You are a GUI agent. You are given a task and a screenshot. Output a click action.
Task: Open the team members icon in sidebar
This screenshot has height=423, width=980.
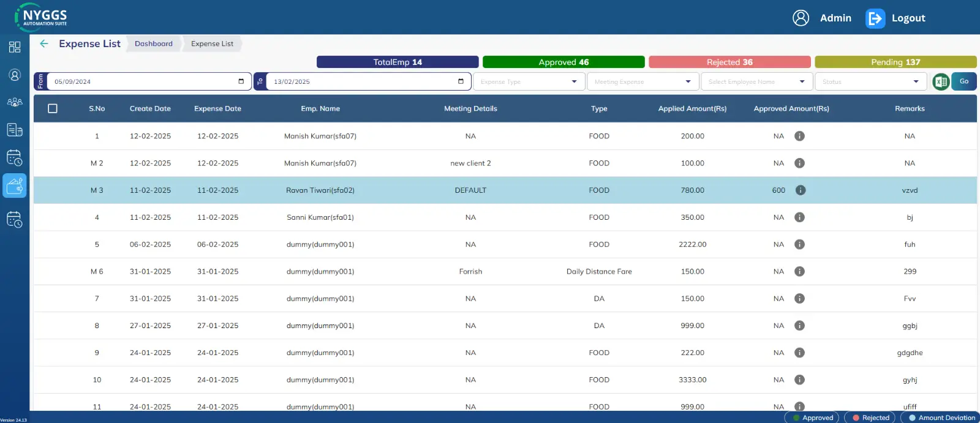[15, 102]
